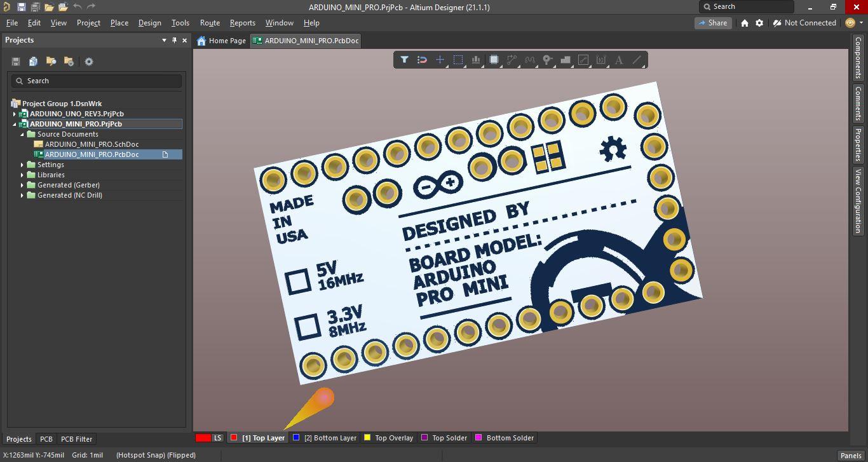Click the Selection Filter funnel icon
The height and width of the screenshot is (462, 868).
[x=404, y=60]
